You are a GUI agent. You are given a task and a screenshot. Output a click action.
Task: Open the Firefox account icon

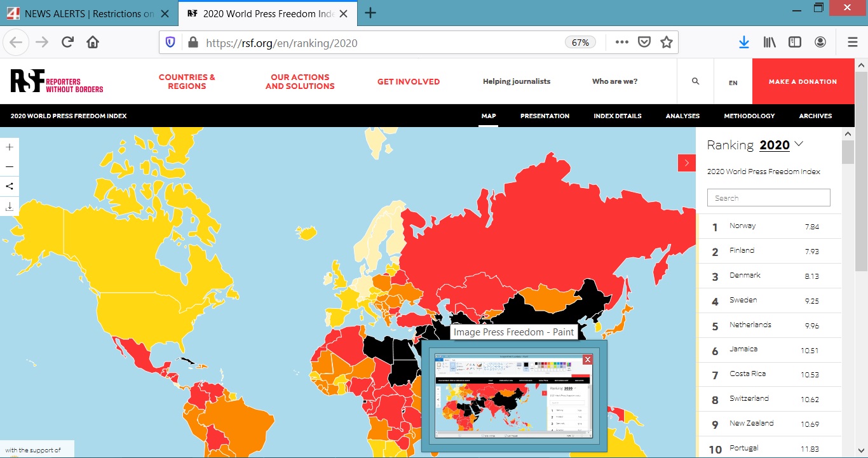point(820,43)
